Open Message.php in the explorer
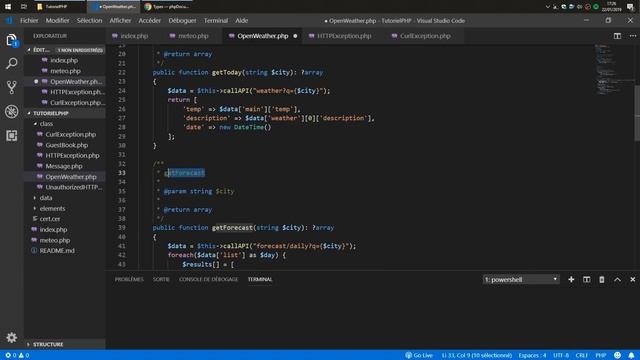This screenshot has width=640, height=360. (64, 166)
